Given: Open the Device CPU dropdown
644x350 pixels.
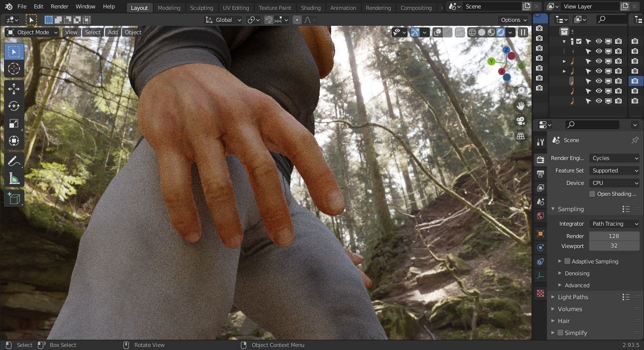Looking at the screenshot, I should (x=615, y=183).
